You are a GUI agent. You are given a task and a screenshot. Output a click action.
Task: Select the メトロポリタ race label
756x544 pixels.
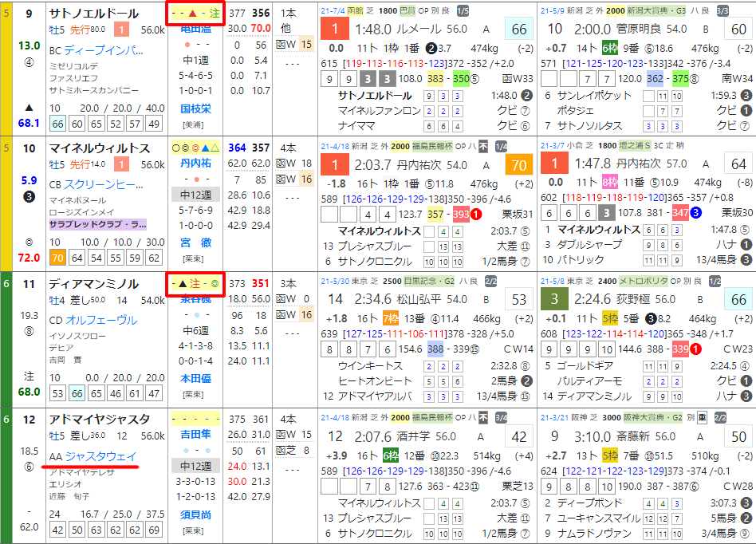tap(644, 281)
